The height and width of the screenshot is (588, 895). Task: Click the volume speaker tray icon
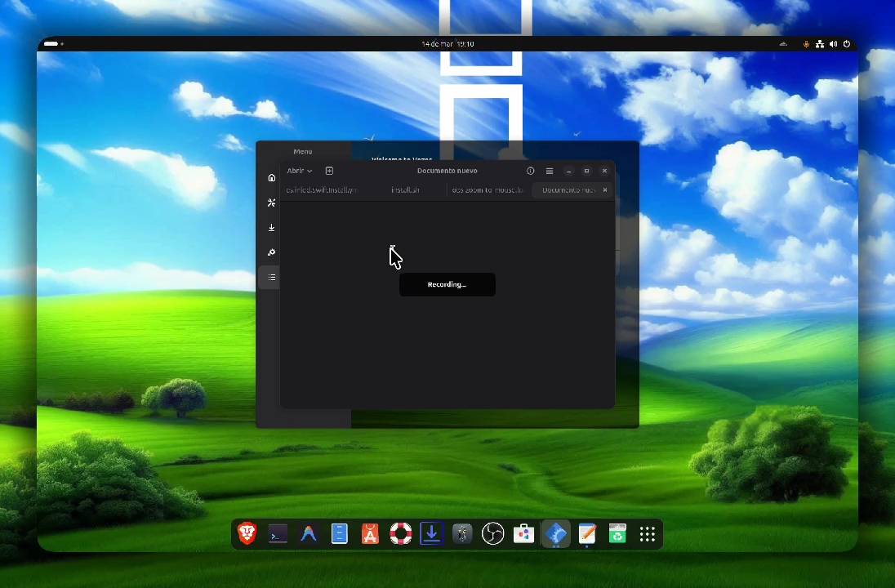[834, 44]
